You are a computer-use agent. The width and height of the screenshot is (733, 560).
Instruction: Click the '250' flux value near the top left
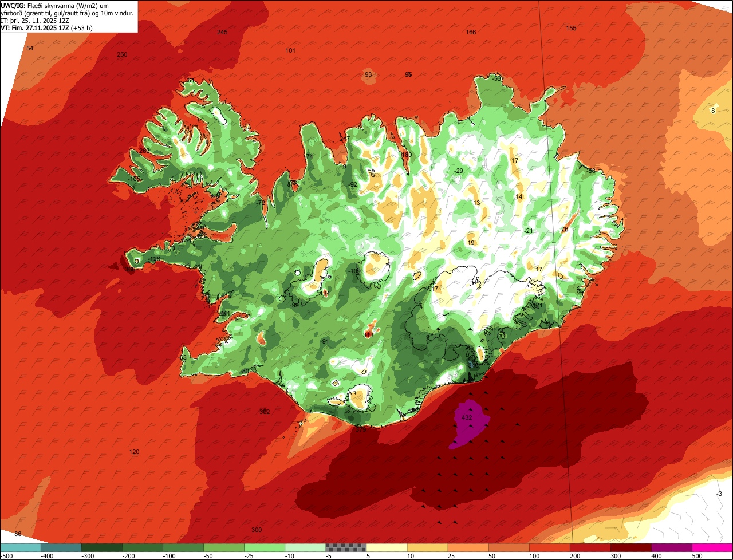pyautogui.click(x=122, y=54)
